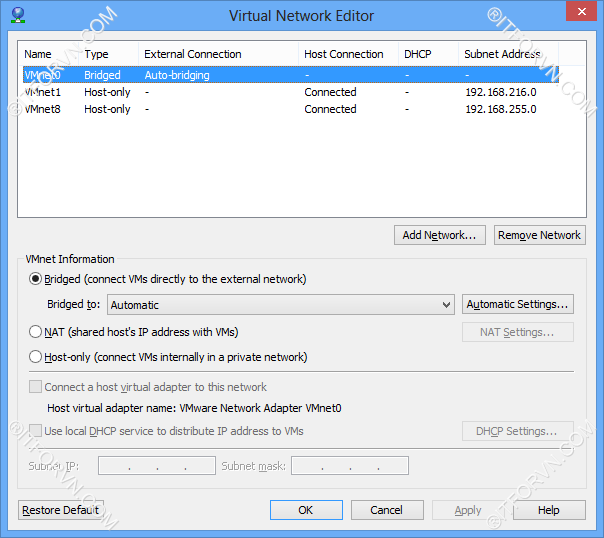
Task: Click the Cancel button
Action: coord(386,510)
